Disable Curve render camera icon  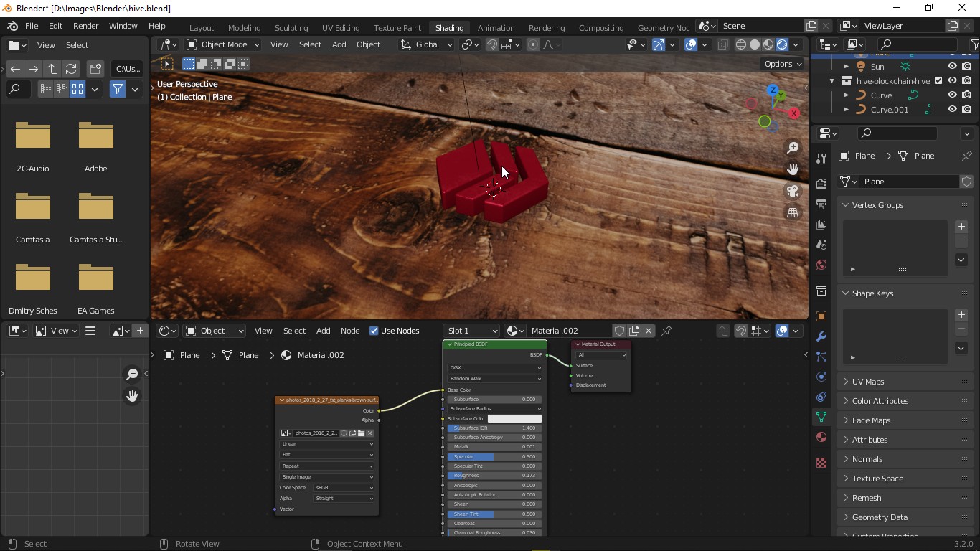(x=967, y=95)
